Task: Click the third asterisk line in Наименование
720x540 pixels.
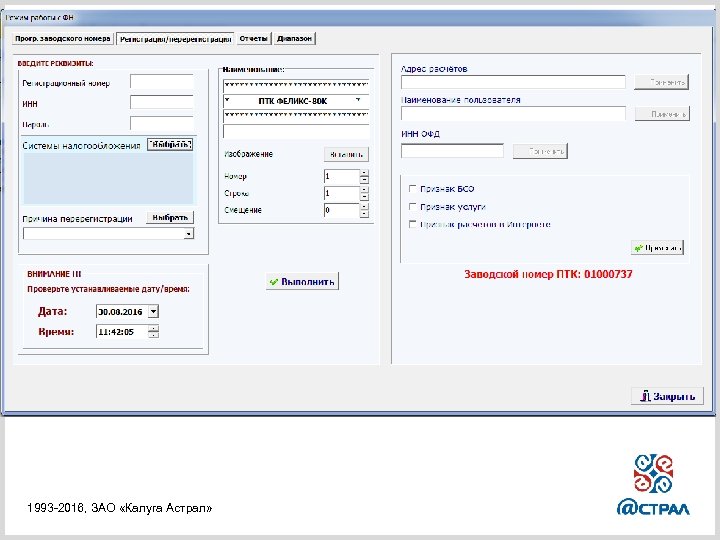Action: coord(296,116)
